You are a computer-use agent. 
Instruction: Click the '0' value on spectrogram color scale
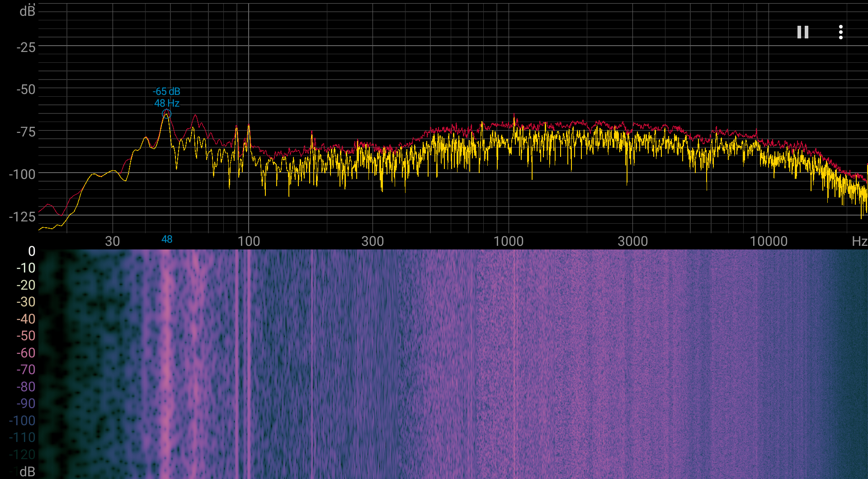pyautogui.click(x=32, y=251)
